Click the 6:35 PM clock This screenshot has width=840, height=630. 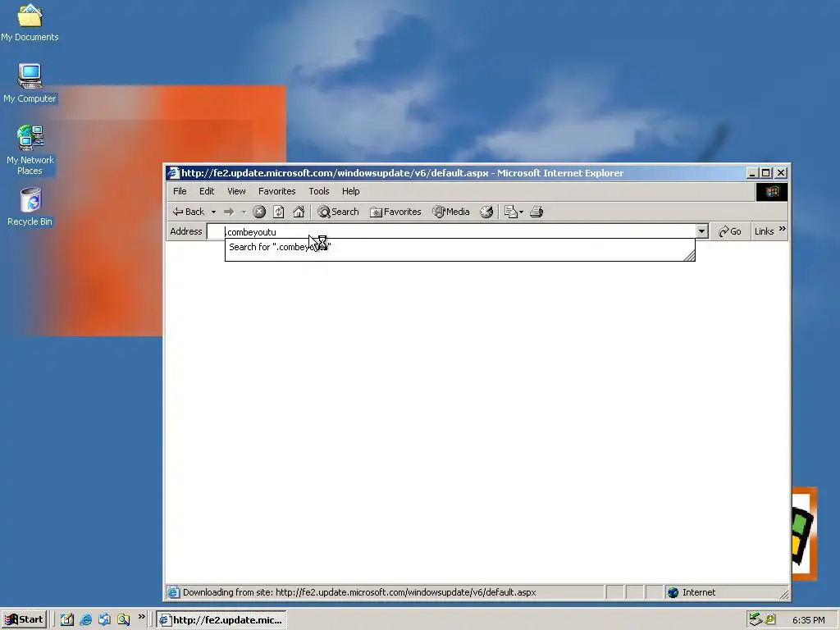pos(808,620)
